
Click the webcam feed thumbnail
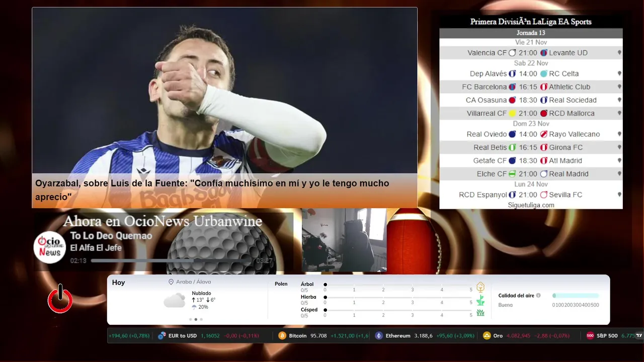click(x=344, y=240)
